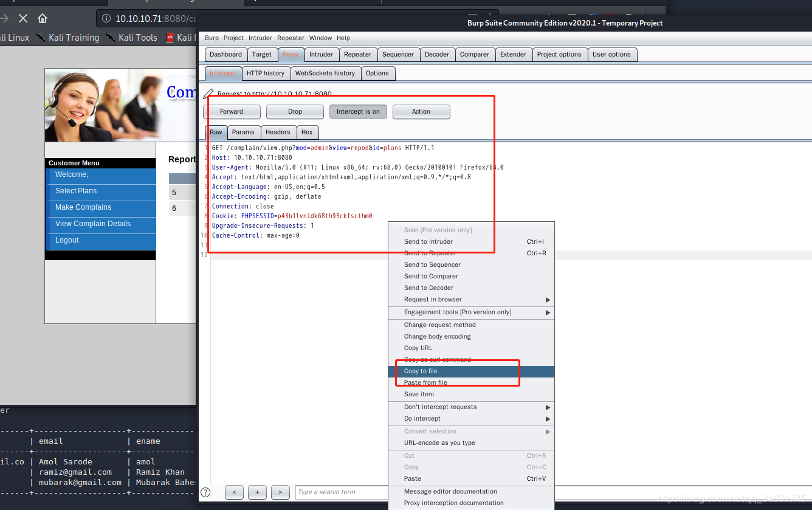The image size is (812, 510).
Task: Open the Burp menu in the menu bar
Action: click(x=212, y=38)
